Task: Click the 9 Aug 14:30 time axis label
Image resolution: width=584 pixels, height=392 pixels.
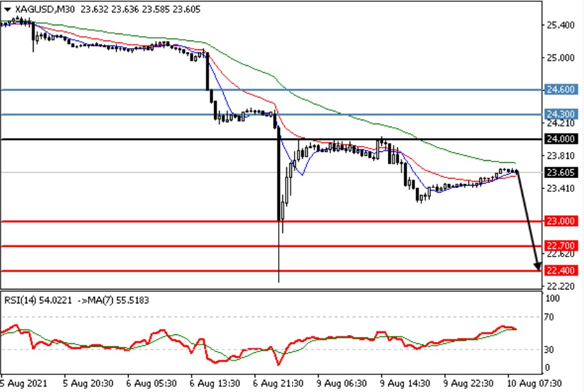Action: [x=405, y=383]
